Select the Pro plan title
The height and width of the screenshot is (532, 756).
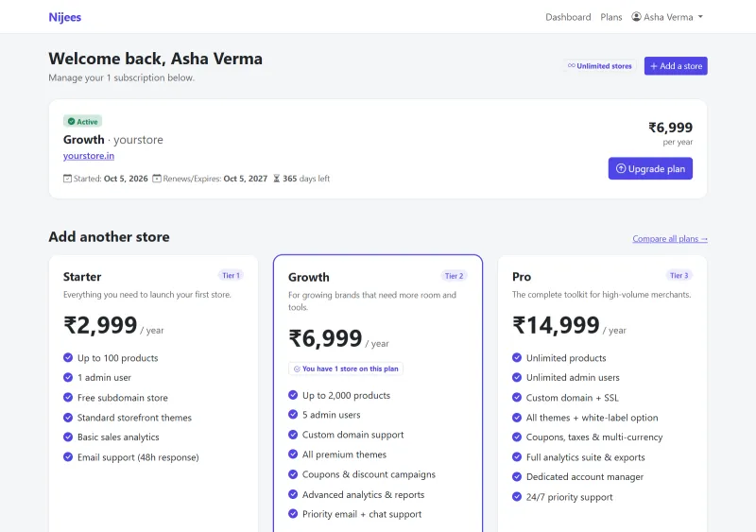coord(522,277)
